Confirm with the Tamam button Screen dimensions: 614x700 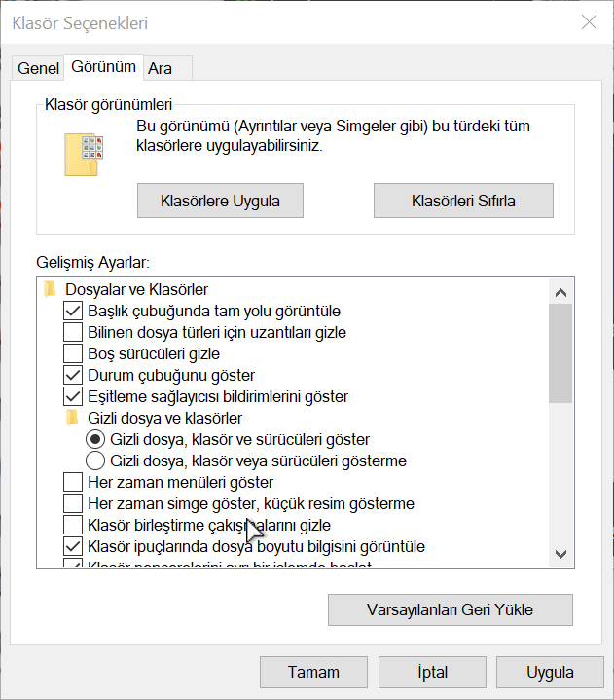313,672
